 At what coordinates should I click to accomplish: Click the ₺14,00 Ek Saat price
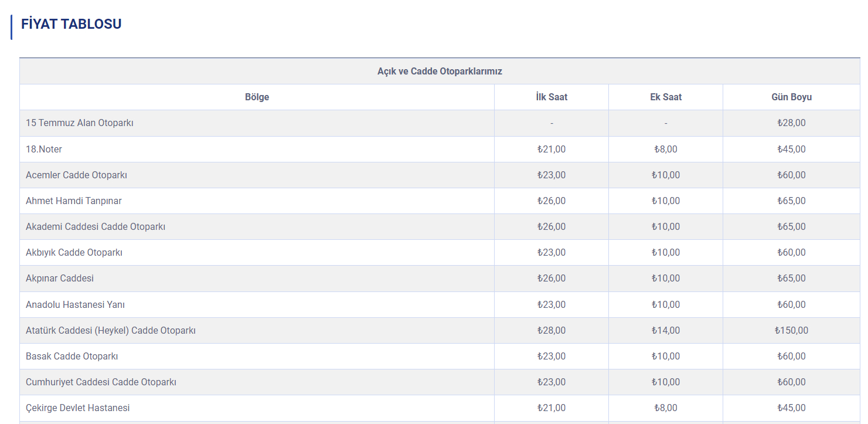tap(665, 330)
